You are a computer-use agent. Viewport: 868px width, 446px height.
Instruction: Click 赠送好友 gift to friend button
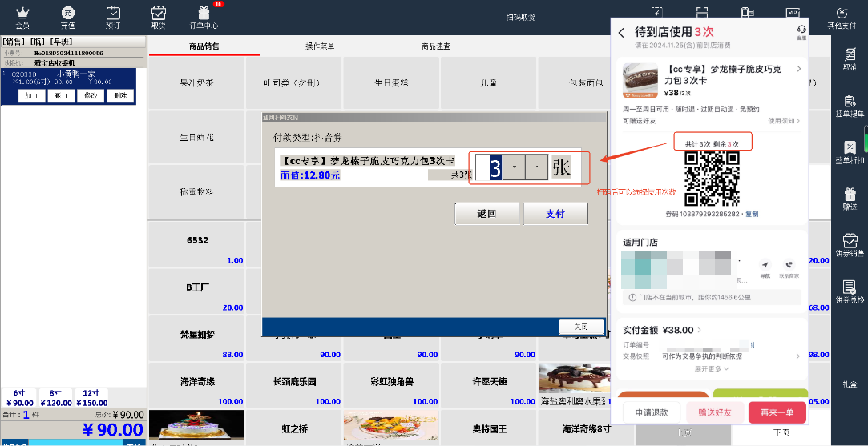715,412
